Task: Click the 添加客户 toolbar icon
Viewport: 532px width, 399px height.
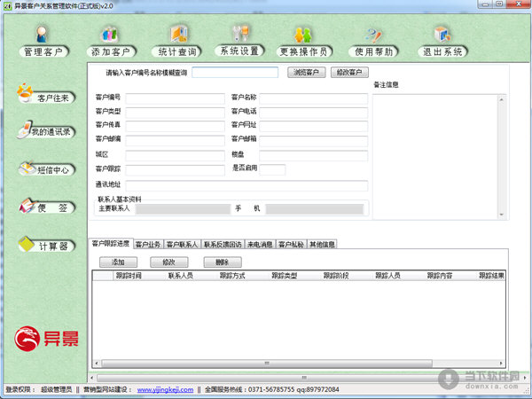Action: pos(109,40)
